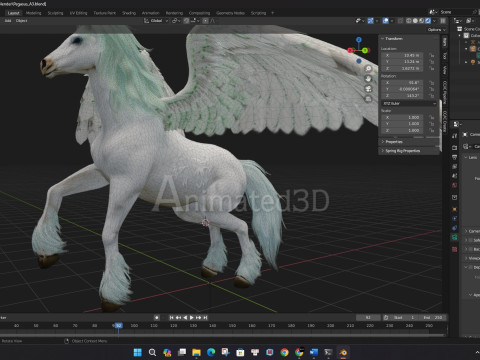Open the Texture Paint workspace

pos(104,13)
